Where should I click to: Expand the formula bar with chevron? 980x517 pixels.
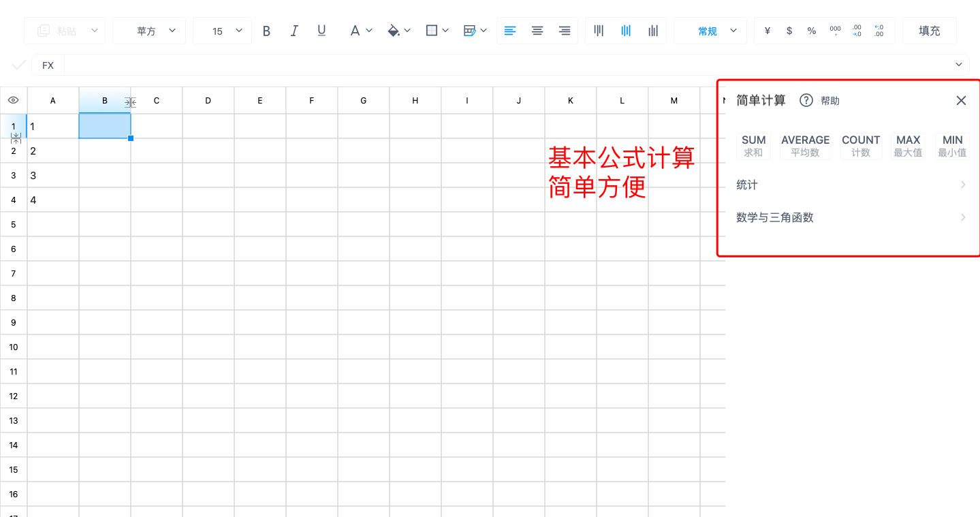pyautogui.click(x=960, y=65)
